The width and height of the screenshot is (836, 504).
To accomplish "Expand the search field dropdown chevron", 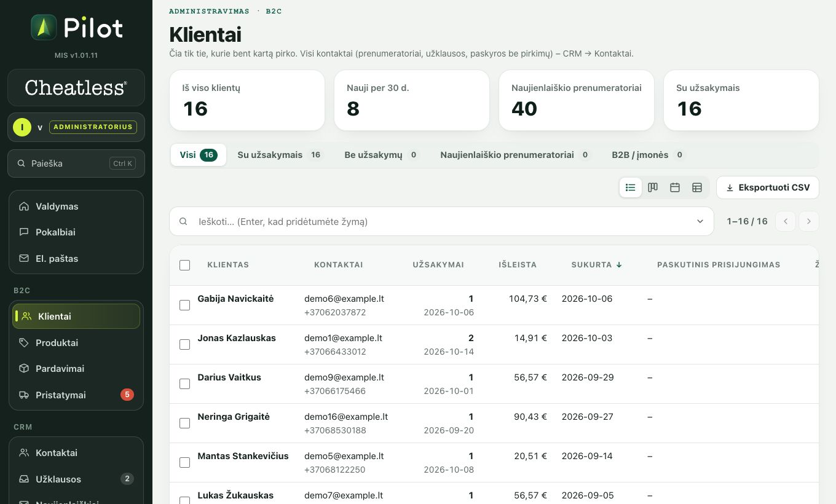I will (700, 221).
